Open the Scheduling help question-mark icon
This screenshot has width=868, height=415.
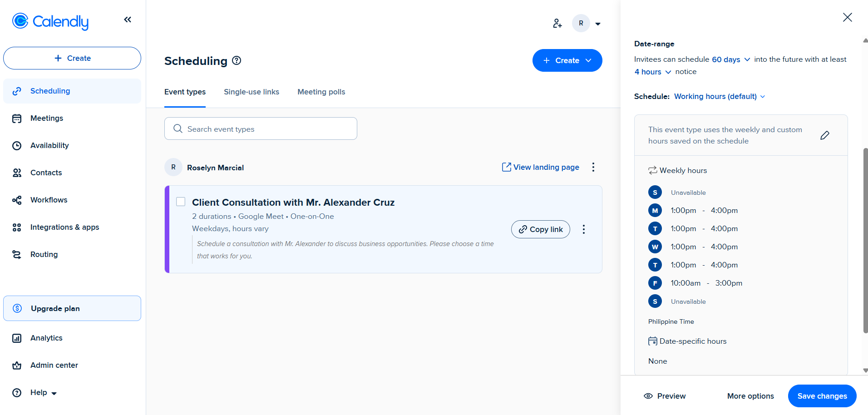pos(237,60)
